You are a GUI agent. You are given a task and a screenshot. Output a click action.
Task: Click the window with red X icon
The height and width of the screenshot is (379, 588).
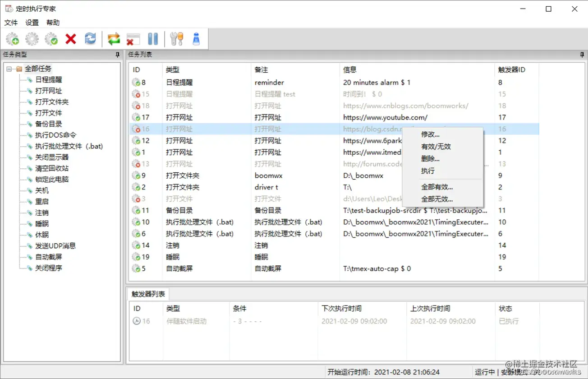pyautogui.click(x=133, y=39)
